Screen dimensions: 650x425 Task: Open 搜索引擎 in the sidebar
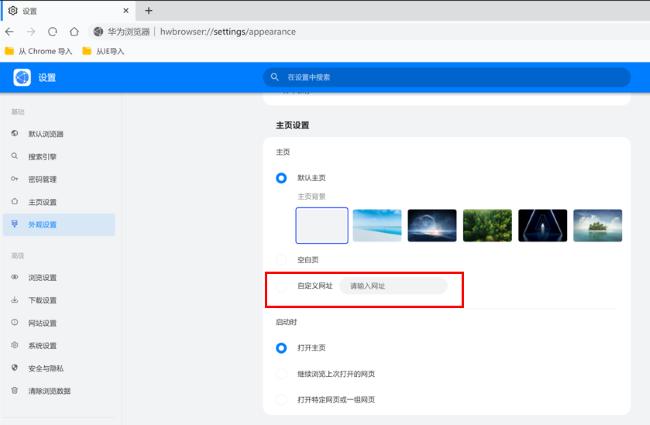[42, 156]
